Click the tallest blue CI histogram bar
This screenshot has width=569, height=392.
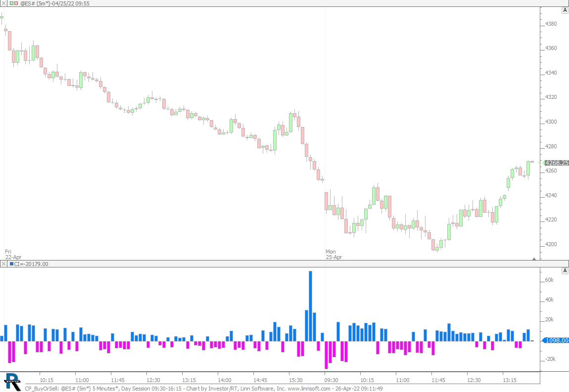tap(310, 306)
